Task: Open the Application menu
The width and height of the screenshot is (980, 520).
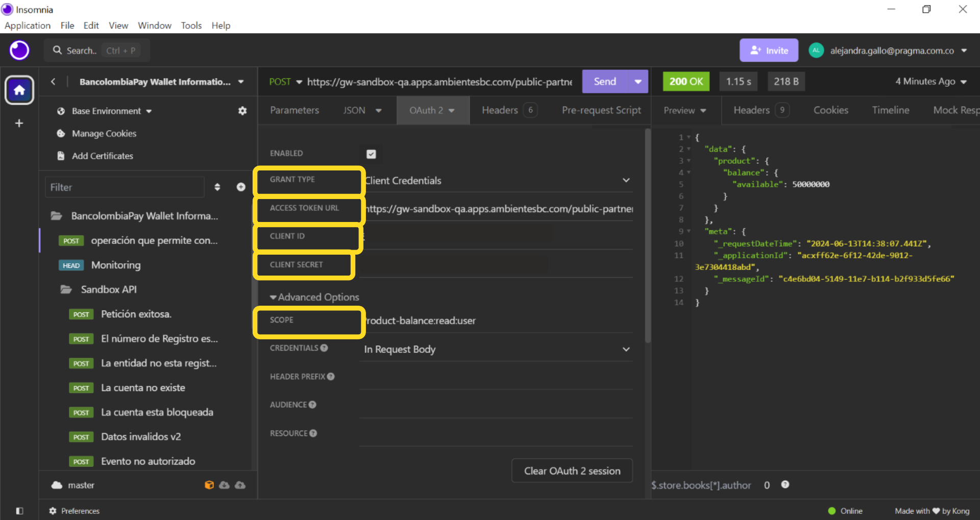Action: (28, 26)
